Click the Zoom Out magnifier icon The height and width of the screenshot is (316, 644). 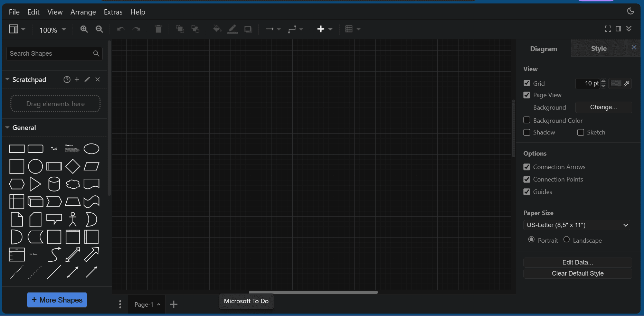[100, 29]
